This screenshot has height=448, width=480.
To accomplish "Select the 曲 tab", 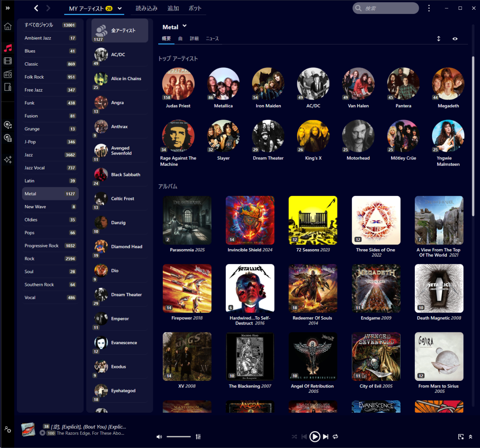I will [x=180, y=39].
